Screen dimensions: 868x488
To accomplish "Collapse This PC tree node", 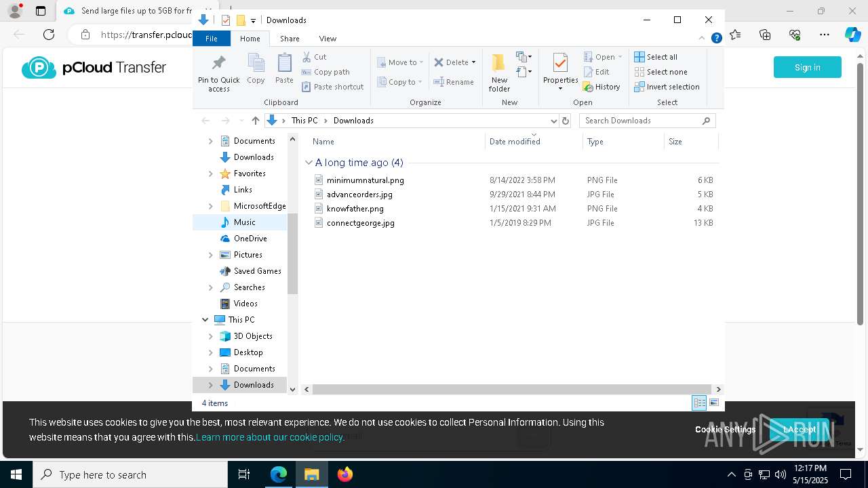I will (x=205, y=320).
